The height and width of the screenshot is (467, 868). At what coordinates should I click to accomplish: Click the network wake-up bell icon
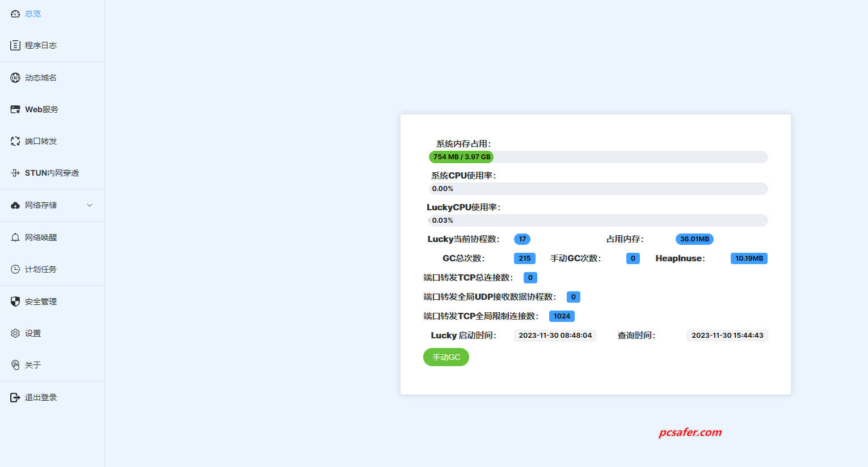[15, 237]
